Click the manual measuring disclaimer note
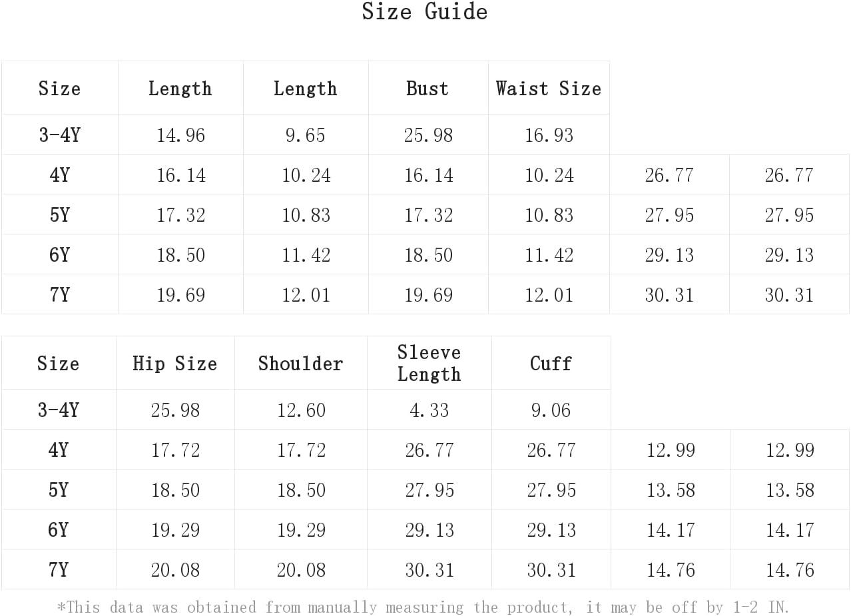Screen dimensions: 851x616 [423, 607]
